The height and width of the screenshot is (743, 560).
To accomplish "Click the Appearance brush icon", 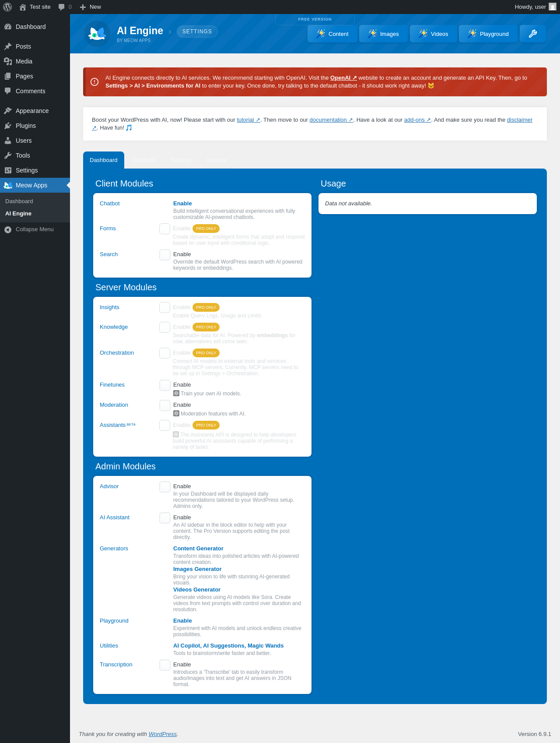I will (x=8, y=111).
